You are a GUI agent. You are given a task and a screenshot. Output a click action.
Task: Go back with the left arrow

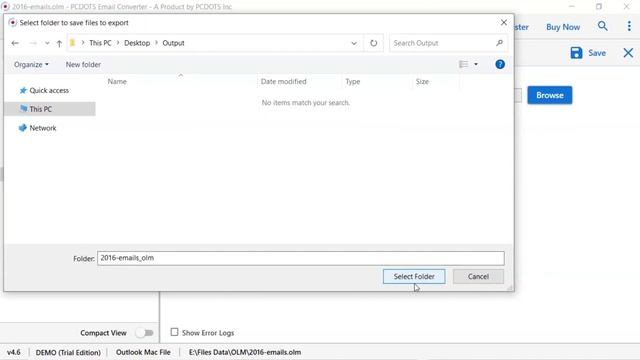pyautogui.click(x=15, y=43)
